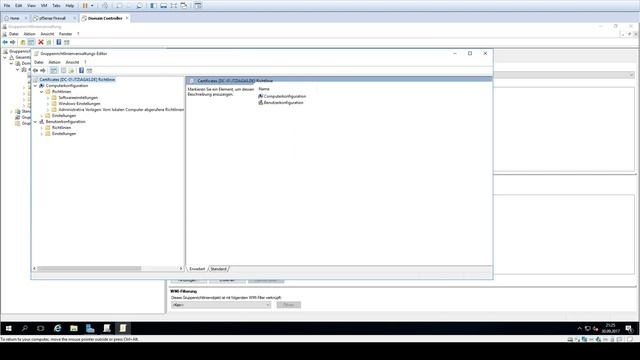
Task: Expand Softwareeinstellungen folder
Action: (48, 98)
